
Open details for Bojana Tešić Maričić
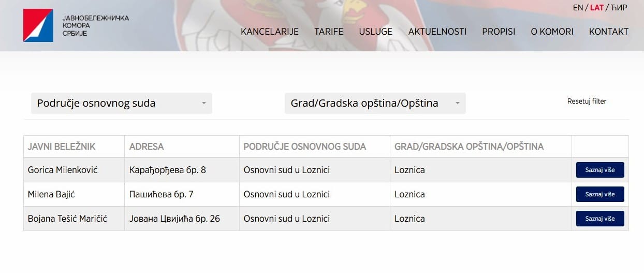click(x=600, y=219)
